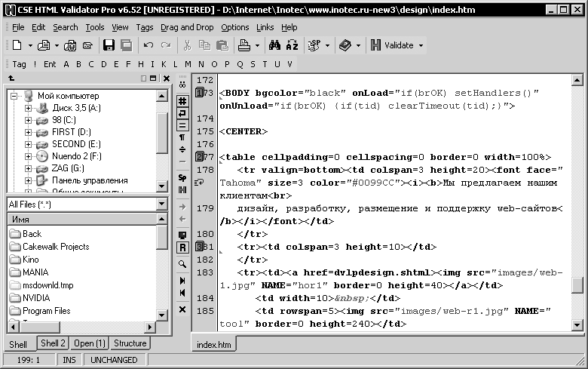This screenshot has width=588, height=369.
Task: Open the Drag and Drop menu
Action: tap(187, 27)
